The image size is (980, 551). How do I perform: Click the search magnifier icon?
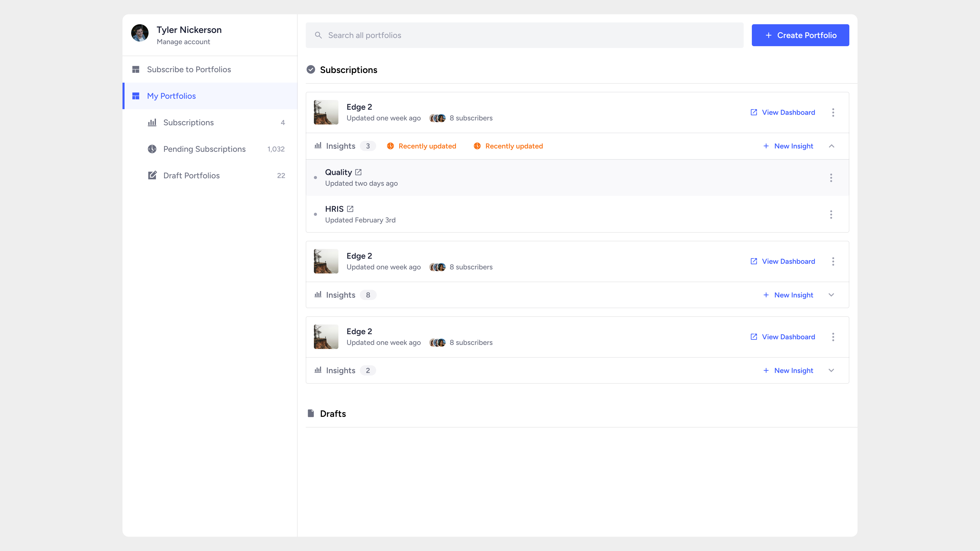tap(318, 35)
